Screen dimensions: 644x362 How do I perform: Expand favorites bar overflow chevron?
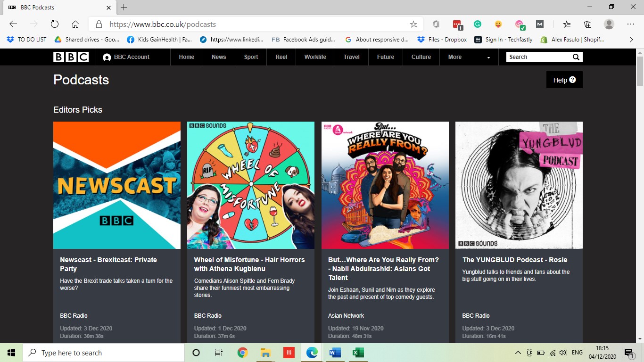(x=631, y=40)
